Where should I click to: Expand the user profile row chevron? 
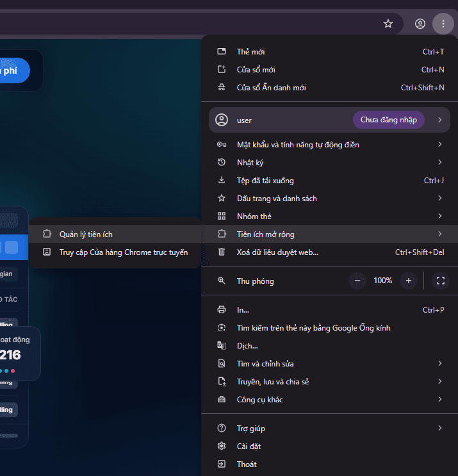point(440,120)
